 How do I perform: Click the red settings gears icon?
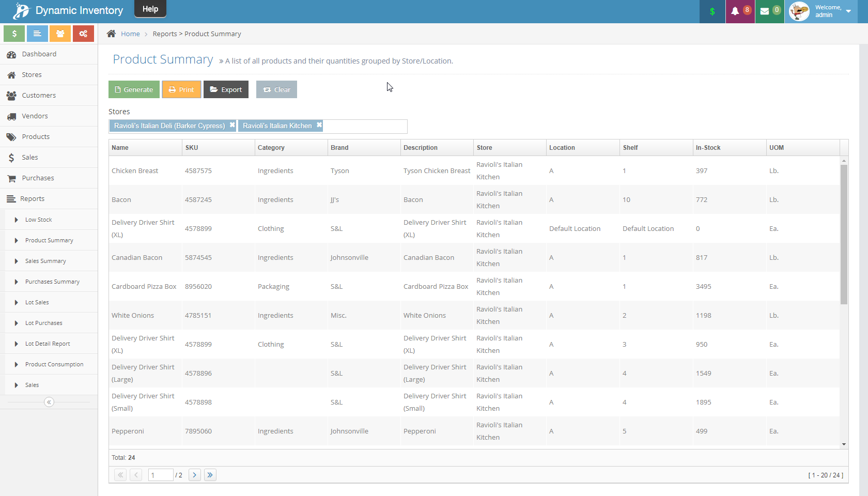tap(83, 33)
